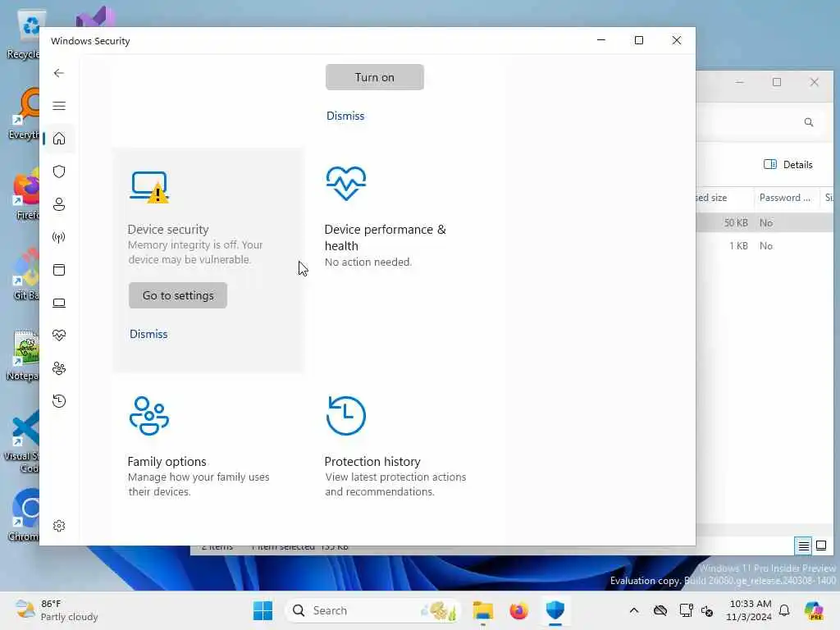Screen dimensions: 840x630
Task: Open App & browser control window icon
Action: pyautogui.click(x=59, y=270)
